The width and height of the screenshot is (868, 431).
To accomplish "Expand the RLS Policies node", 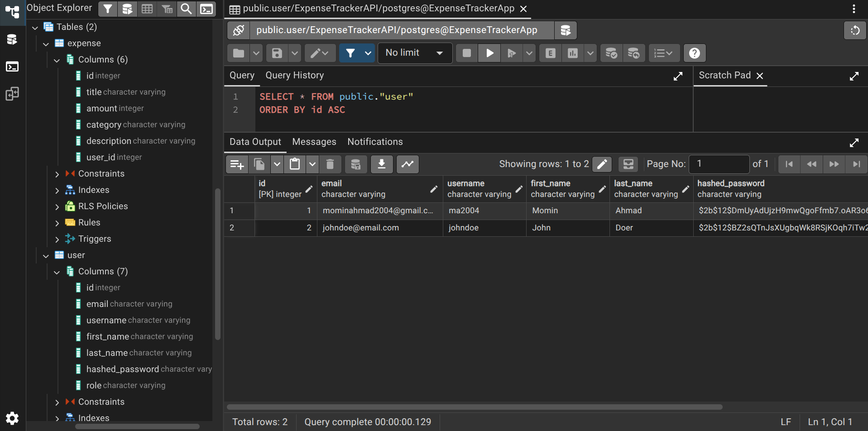I will 57,207.
